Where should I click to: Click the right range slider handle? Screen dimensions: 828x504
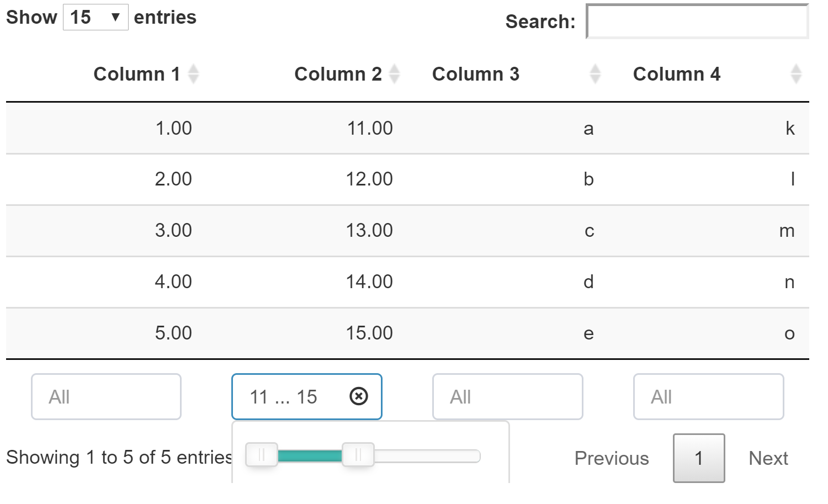point(358,455)
